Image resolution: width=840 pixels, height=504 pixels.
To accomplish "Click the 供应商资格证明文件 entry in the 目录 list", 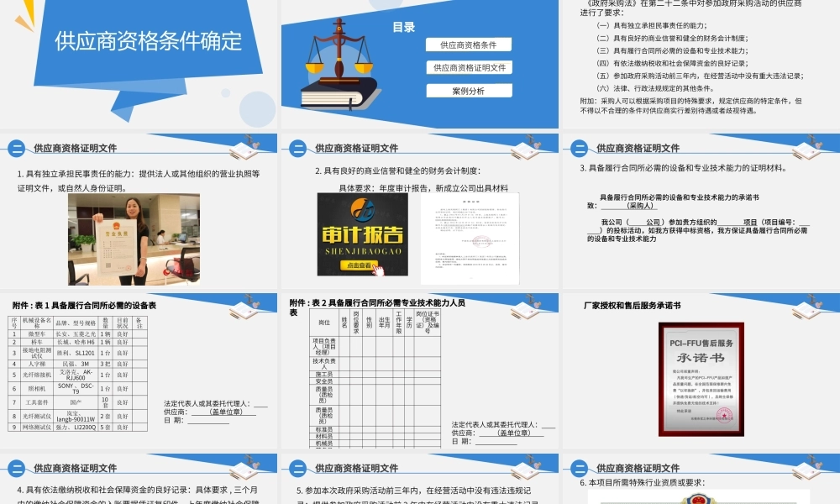I will 467,67.
